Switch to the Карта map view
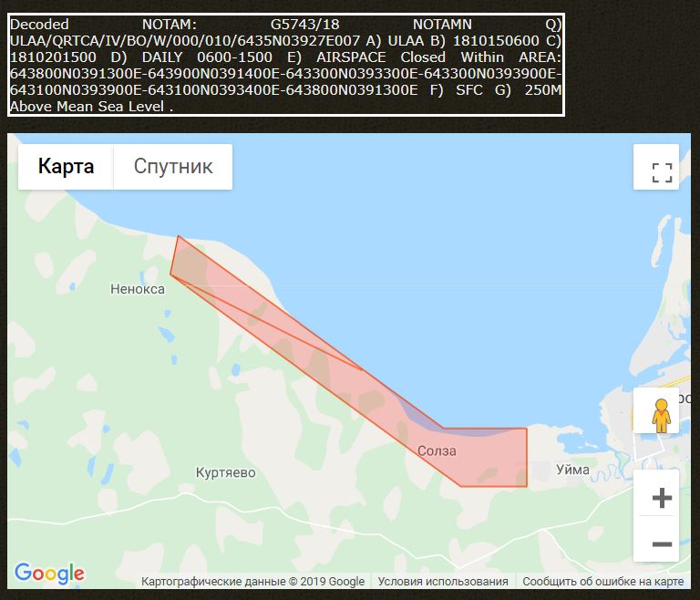This screenshot has width=700, height=600. [x=66, y=167]
